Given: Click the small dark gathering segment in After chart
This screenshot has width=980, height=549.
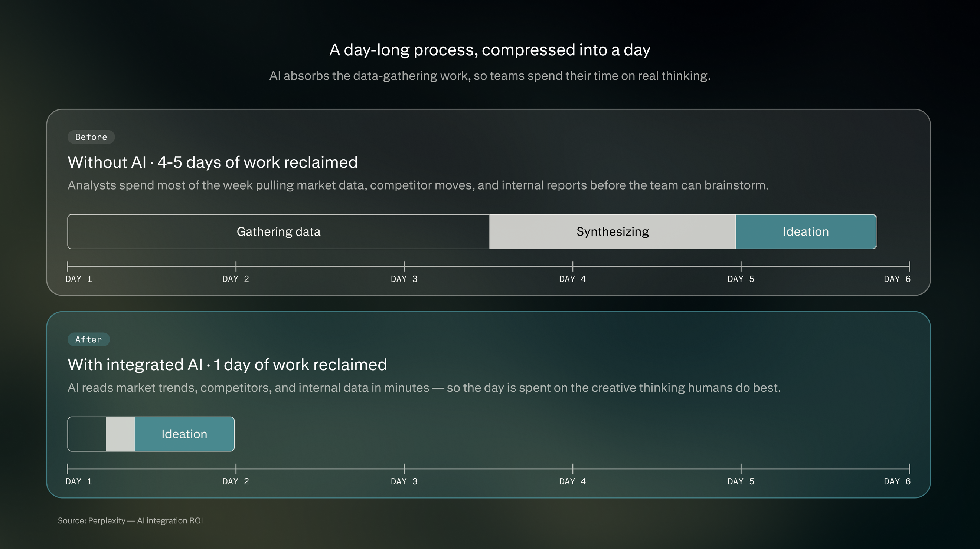Looking at the screenshot, I should (87, 434).
